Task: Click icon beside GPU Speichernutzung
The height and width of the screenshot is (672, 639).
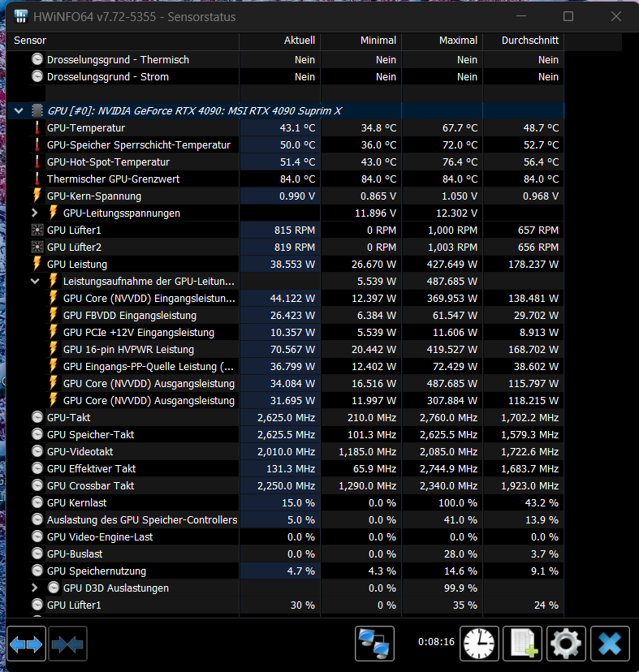Action: click(37, 571)
